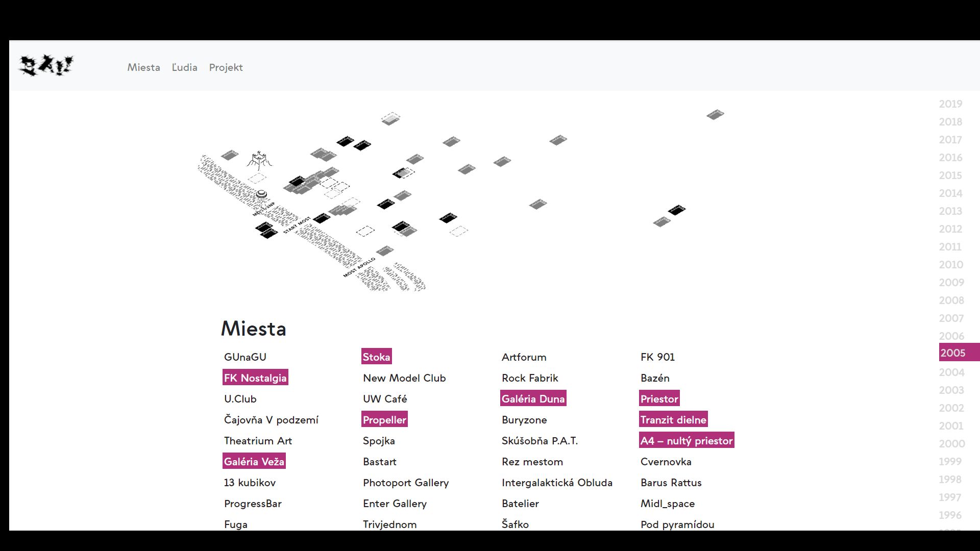The width and height of the screenshot is (980, 551).
Task: Switch timeline to year 2010
Action: 951,265
